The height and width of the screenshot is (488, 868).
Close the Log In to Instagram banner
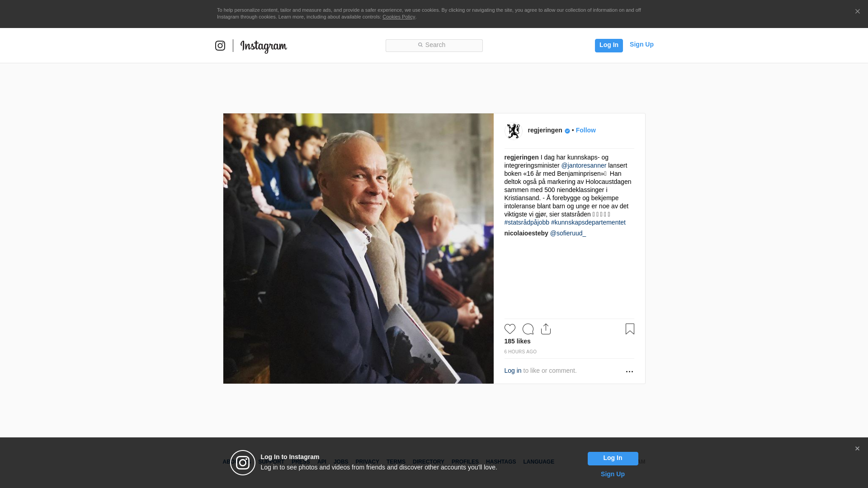(857, 449)
